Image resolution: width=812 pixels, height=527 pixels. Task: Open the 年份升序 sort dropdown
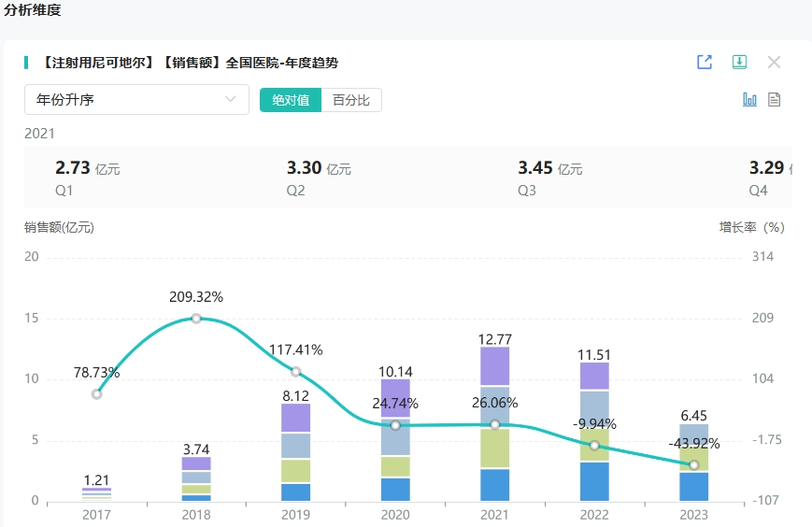(x=136, y=100)
